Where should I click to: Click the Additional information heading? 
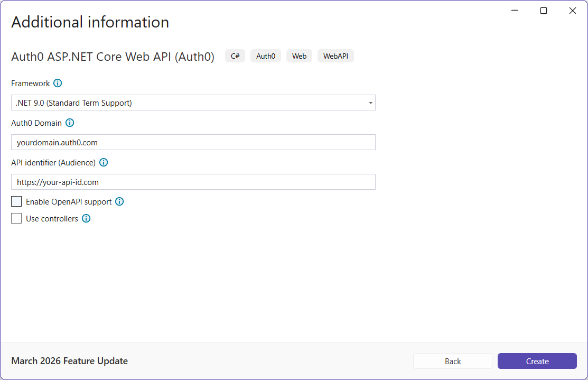[x=90, y=22]
